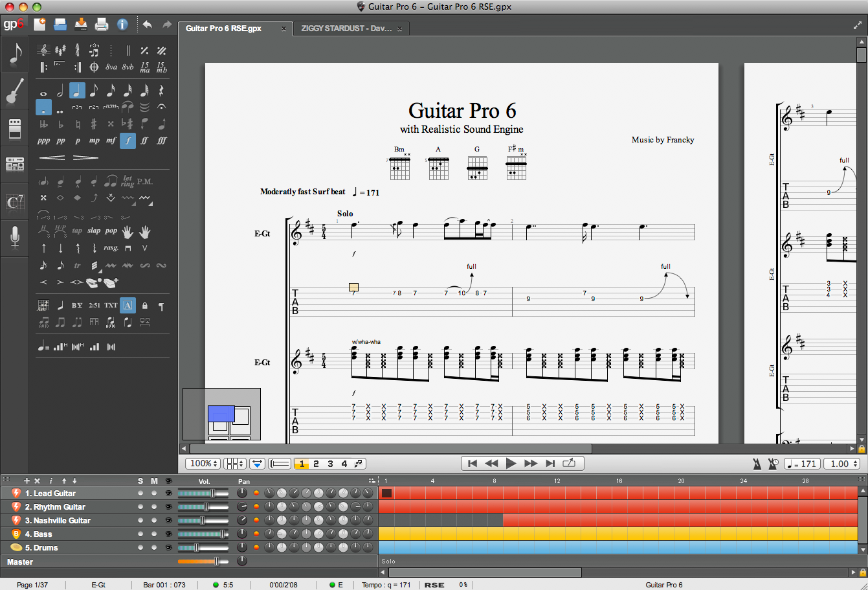Select the eighth note duration icon
Viewport: 868px width, 590px height.
tap(94, 90)
